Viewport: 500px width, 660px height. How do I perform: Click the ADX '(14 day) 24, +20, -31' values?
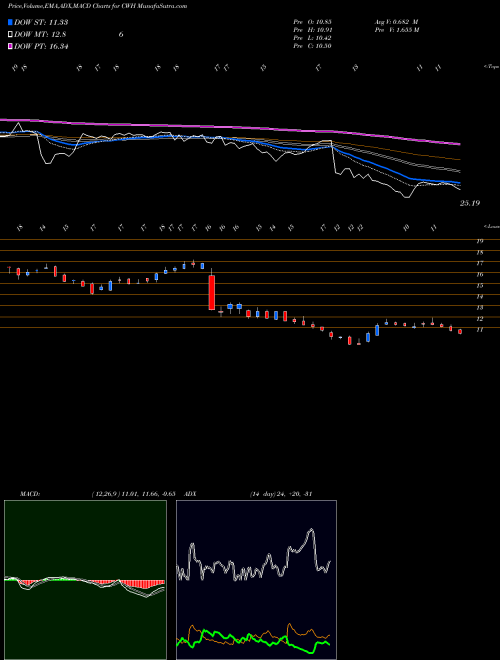pyautogui.click(x=281, y=494)
